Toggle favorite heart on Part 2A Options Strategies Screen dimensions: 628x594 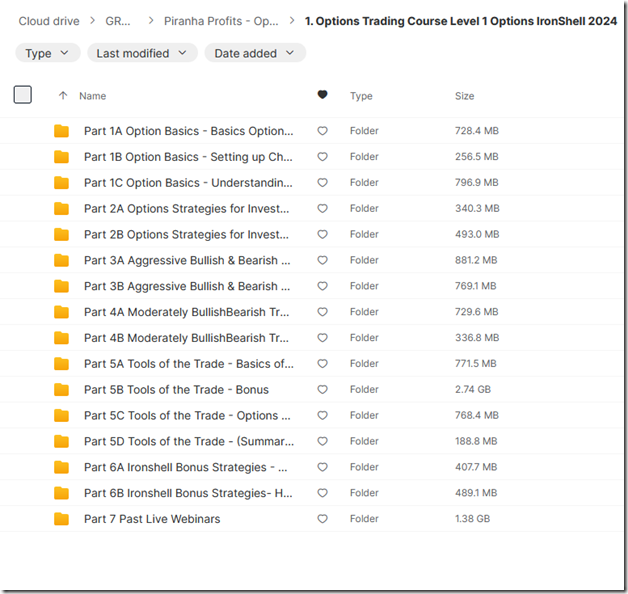click(x=322, y=209)
